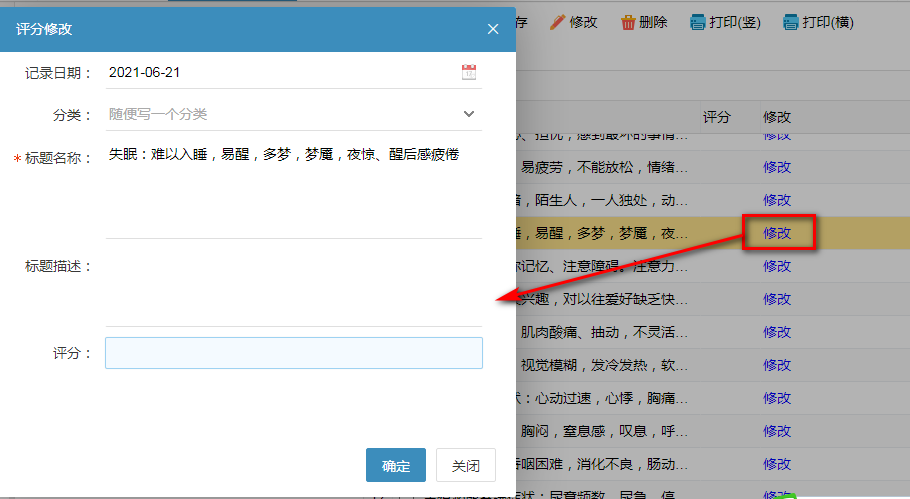Click the 关闭 button
Viewport: 910px width, 499px height.
466,465
